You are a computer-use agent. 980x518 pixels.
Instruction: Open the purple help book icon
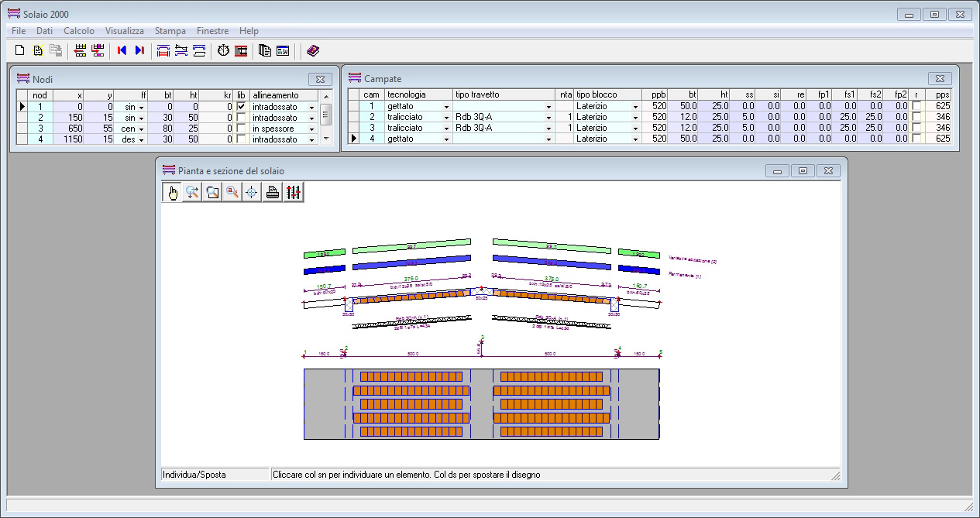(x=312, y=50)
